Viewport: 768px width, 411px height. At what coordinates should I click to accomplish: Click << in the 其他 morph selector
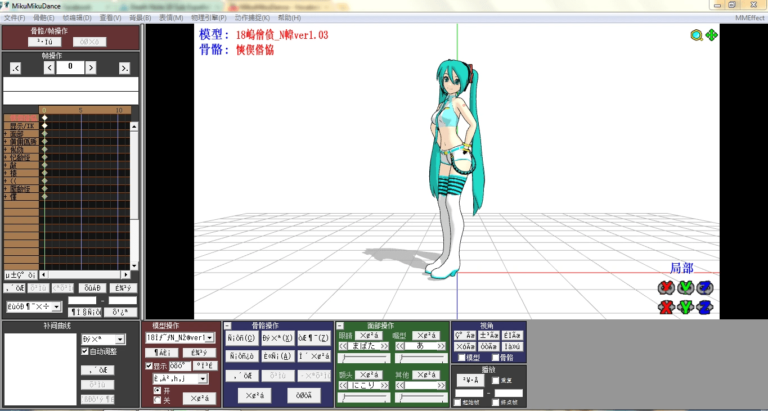coord(400,385)
